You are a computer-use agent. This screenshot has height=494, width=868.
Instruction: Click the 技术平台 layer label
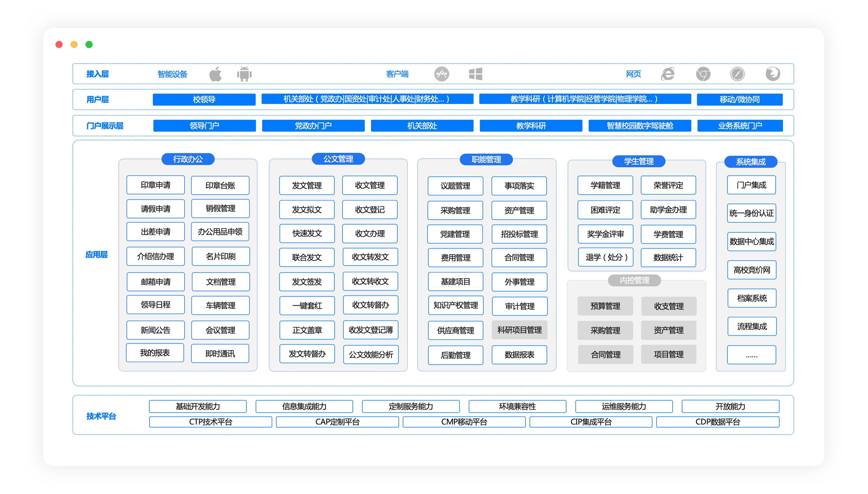pyautogui.click(x=101, y=416)
